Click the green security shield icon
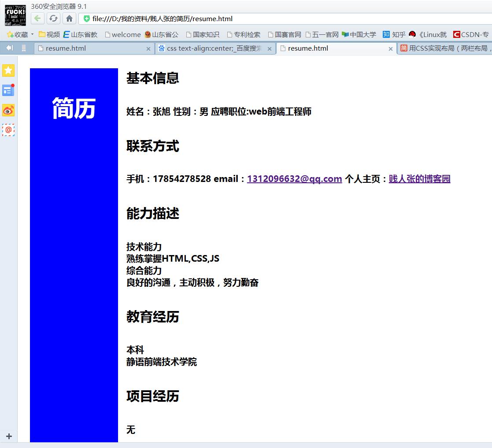 [x=87, y=19]
